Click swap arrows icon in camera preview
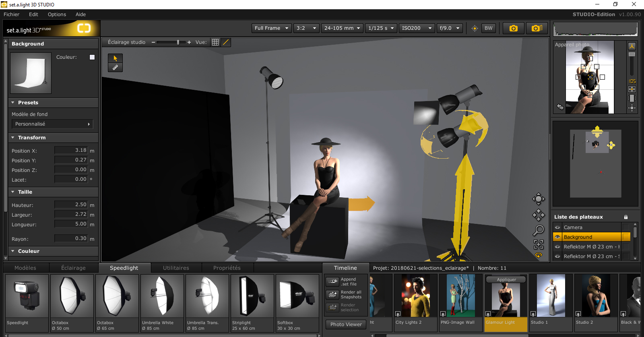 point(560,107)
